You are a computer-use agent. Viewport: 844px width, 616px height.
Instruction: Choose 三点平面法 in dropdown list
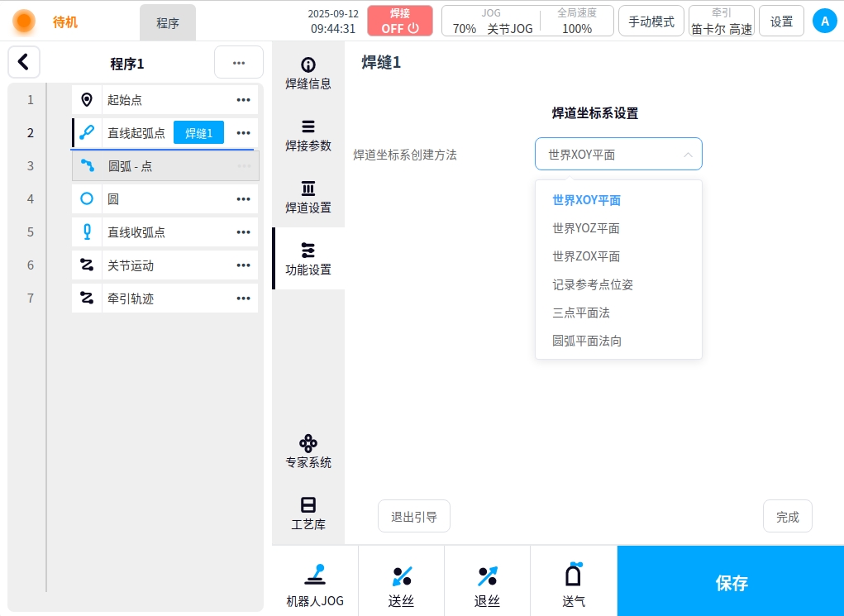click(x=581, y=313)
